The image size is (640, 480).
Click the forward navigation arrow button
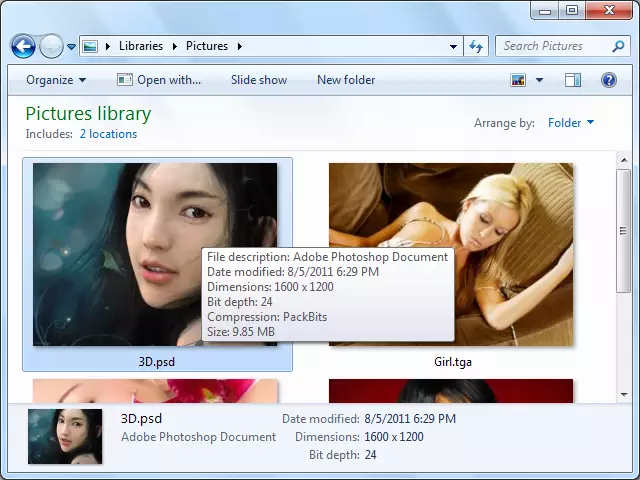pyautogui.click(x=51, y=46)
